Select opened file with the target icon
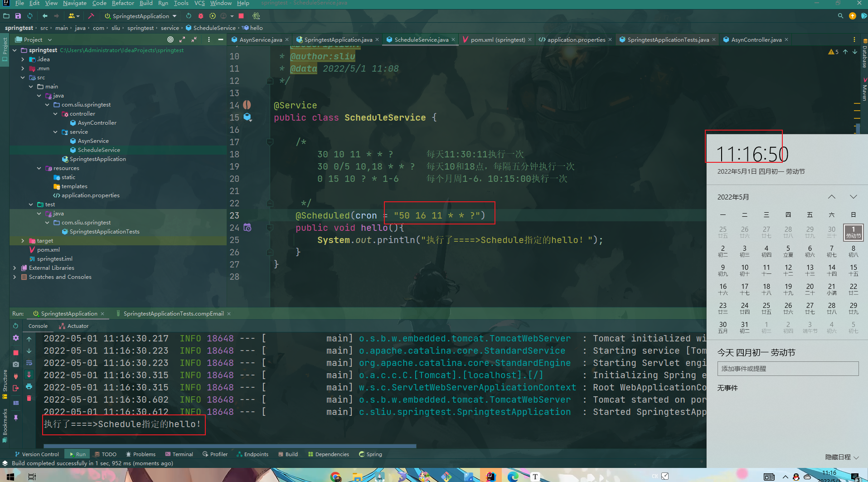The width and height of the screenshot is (868, 482). 170,39
